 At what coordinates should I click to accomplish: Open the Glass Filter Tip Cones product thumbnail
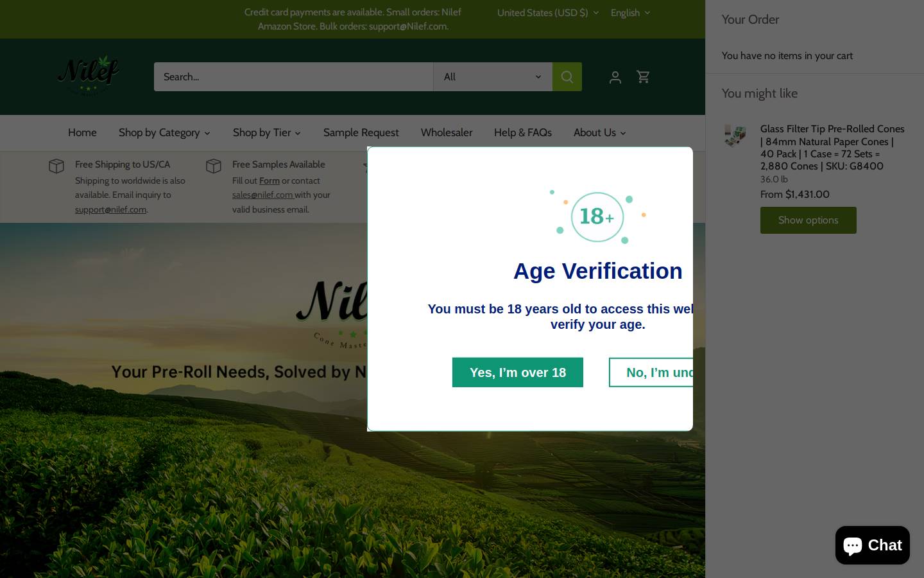(735, 136)
